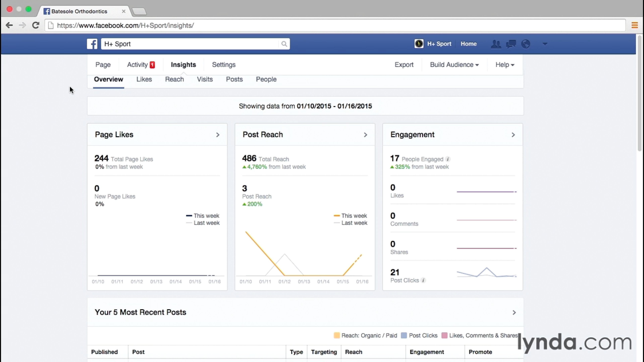
Task: Open the Settings tab
Action: click(224, 65)
